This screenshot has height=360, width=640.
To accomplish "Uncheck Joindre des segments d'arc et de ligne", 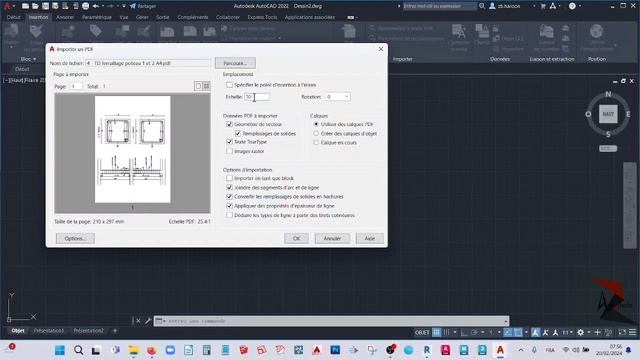I will pos(229,187).
